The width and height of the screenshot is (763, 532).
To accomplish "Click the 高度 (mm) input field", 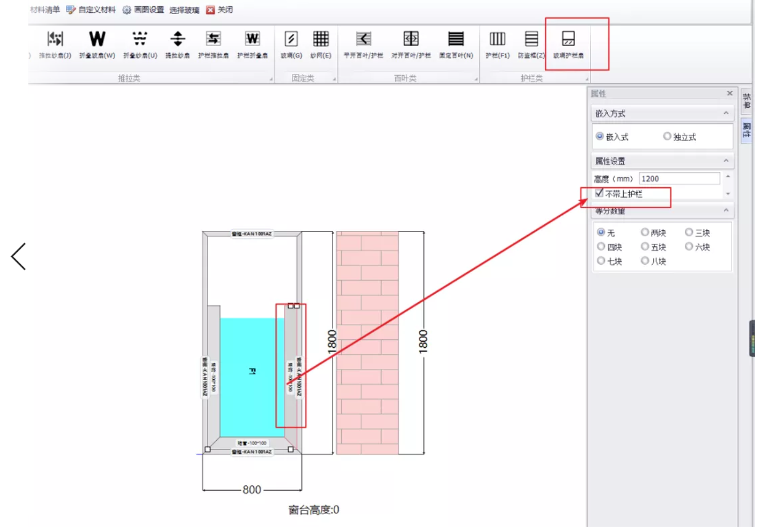I will (679, 179).
